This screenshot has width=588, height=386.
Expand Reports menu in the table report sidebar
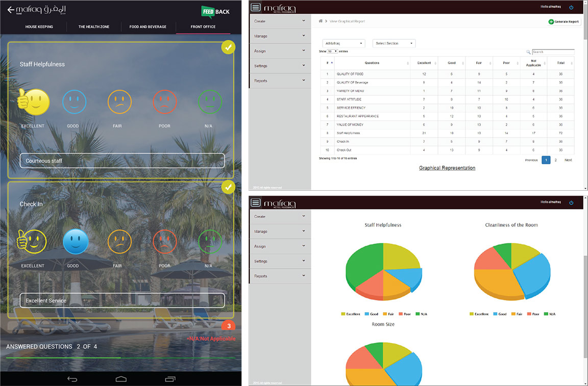pos(280,81)
